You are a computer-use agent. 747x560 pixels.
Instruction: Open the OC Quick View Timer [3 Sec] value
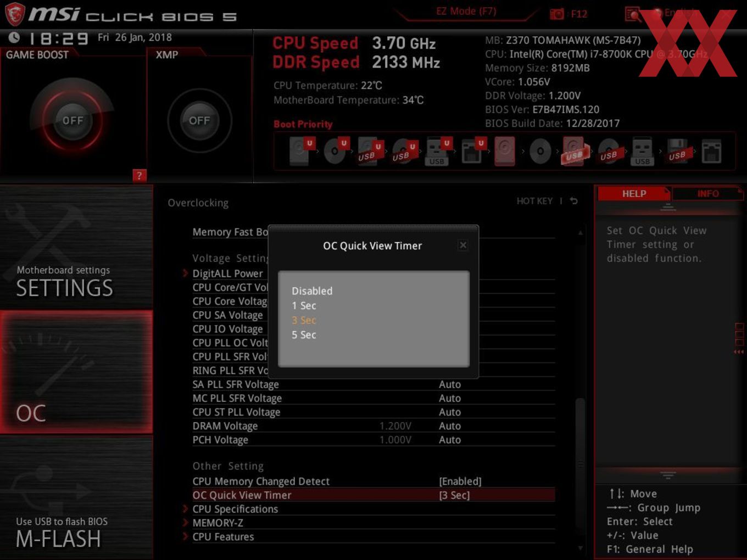pyautogui.click(x=454, y=495)
